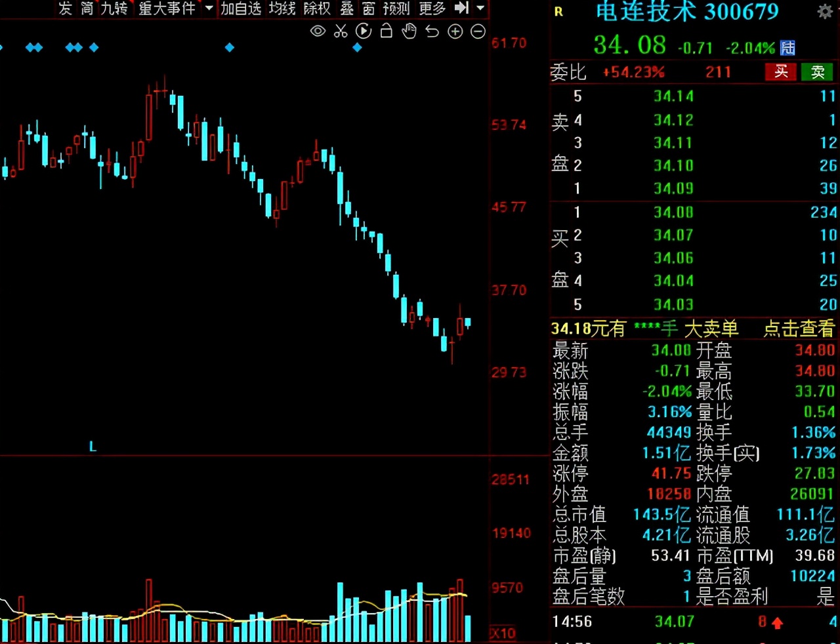The height and width of the screenshot is (644, 840).
Task: Toggle chart visibility with the eye icon
Action: click(x=318, y=31)
